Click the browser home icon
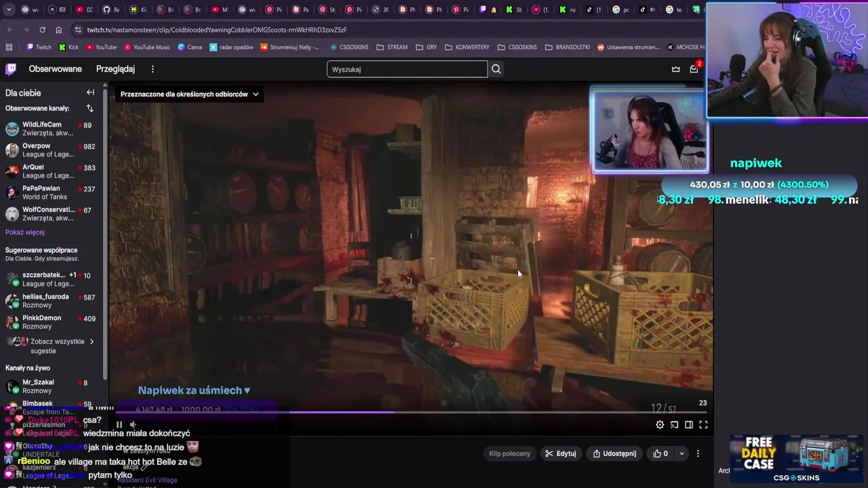The image size is (868, 488). point(58,30)
